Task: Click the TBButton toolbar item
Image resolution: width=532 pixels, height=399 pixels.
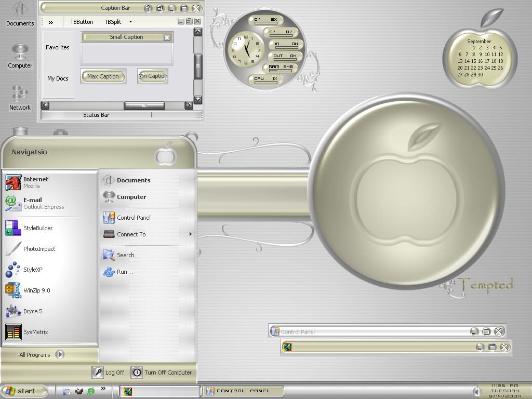Action: tap(82, 22)
